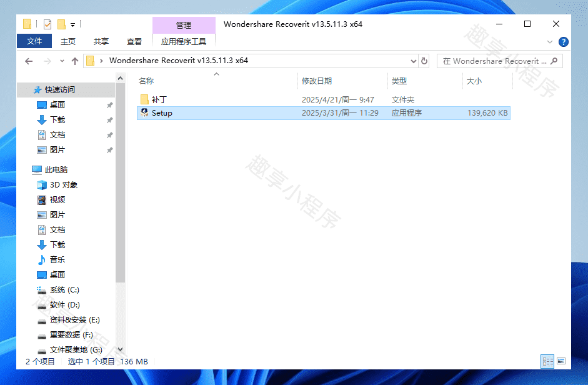588x385 pixels.
Task: Expand the ribbon with the chevron
Action: pyautogui.click(x=550, y=42)
